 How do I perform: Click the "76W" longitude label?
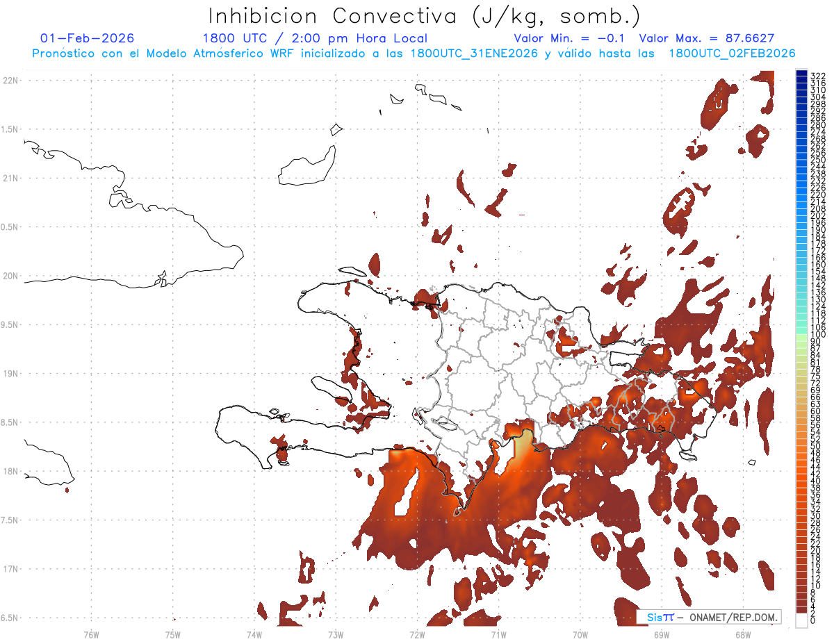tap(91, 634)
